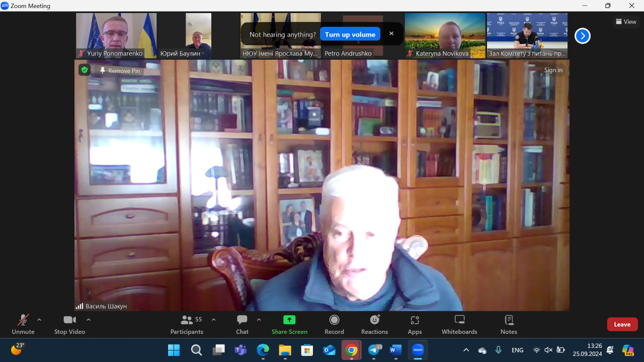Screen dimensions: 644x362
Task: Click the Turn up volume button
Action: [350, 34]
